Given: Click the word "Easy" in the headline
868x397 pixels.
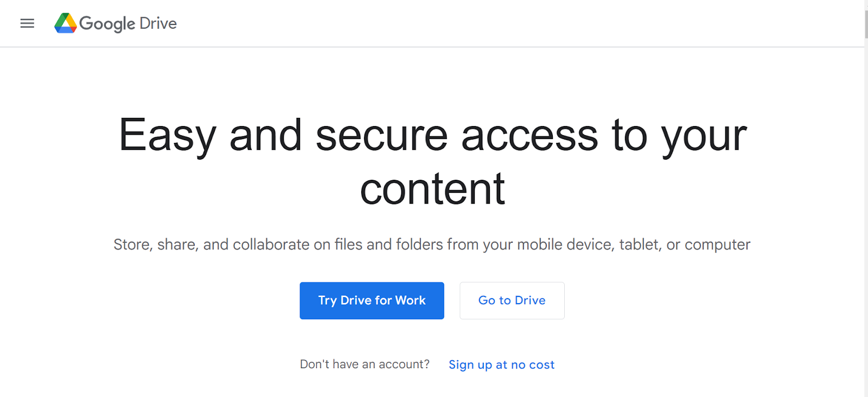Looking at the screenshot, I should coord(167,135).
